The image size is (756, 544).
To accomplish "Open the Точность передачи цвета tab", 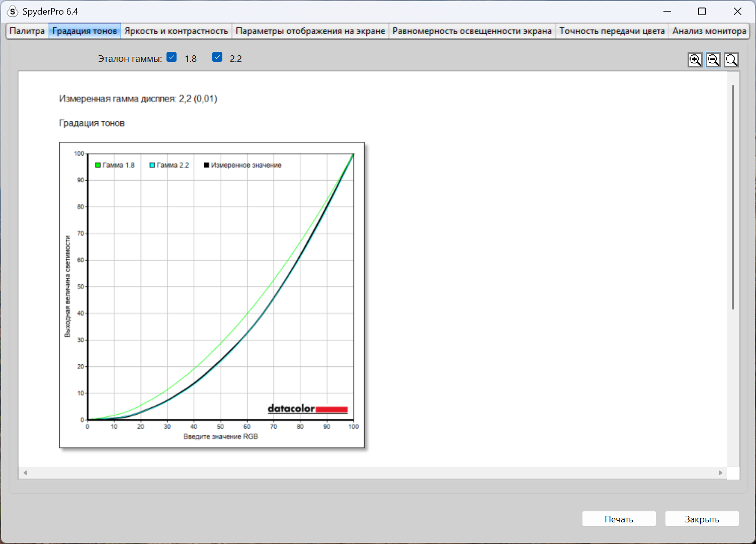I will tap(612, 31).
